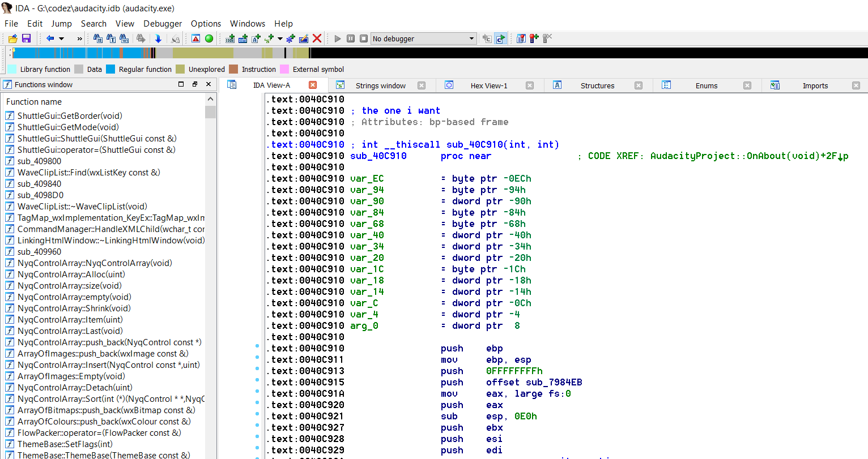
Task: Open the string-style dropdown arrow
Action: [x=280, y=38]
